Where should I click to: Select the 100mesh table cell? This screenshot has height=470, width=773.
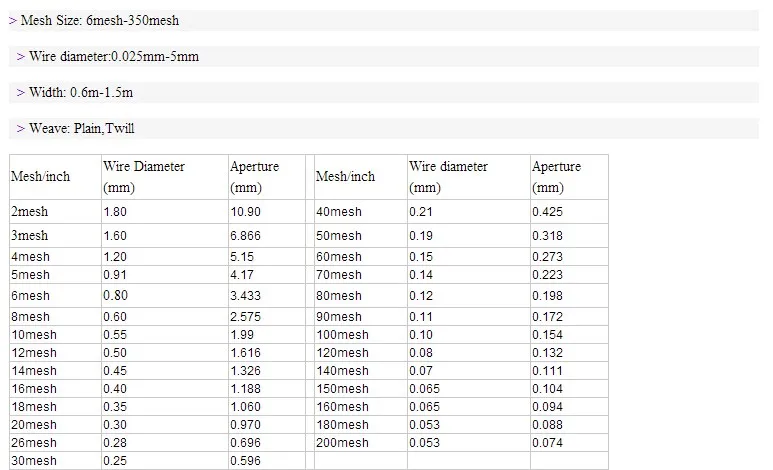pos(341,334)
